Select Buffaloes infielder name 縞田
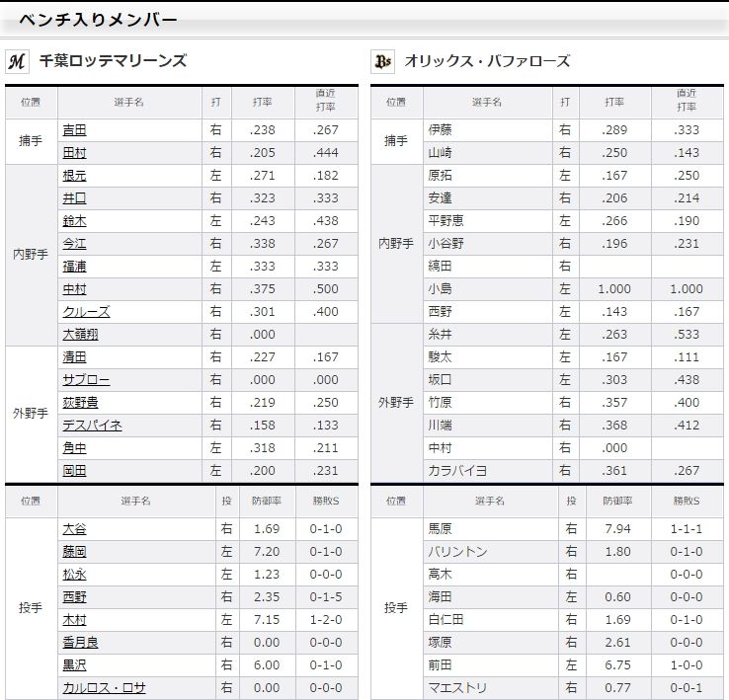 [x=440, y=267]
